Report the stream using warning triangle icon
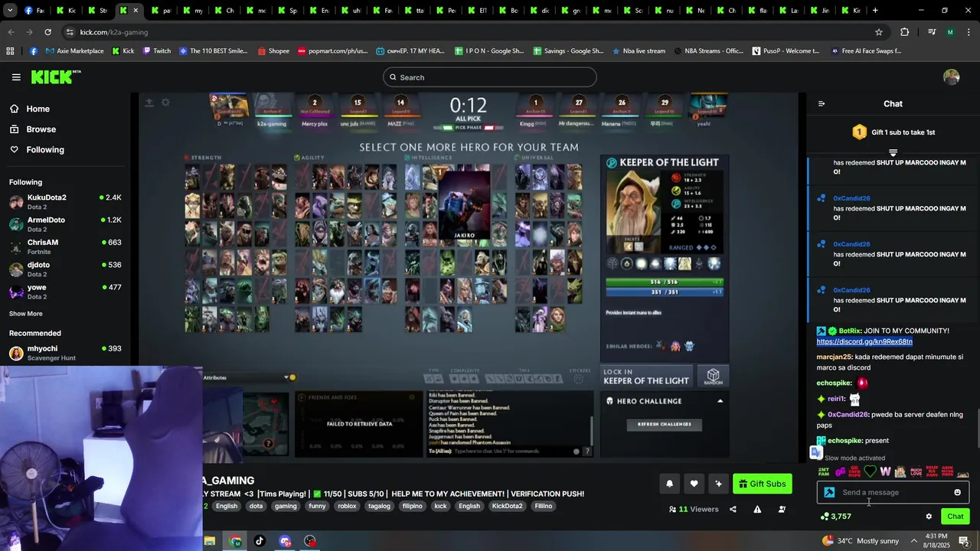The image size is (980, 551). (757, 510)
